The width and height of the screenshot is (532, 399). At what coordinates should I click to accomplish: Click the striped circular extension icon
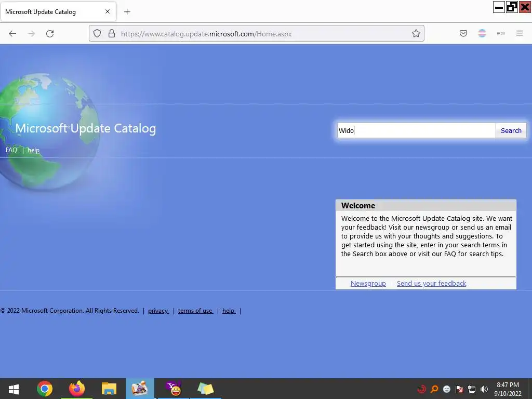(x=482, y=33)
